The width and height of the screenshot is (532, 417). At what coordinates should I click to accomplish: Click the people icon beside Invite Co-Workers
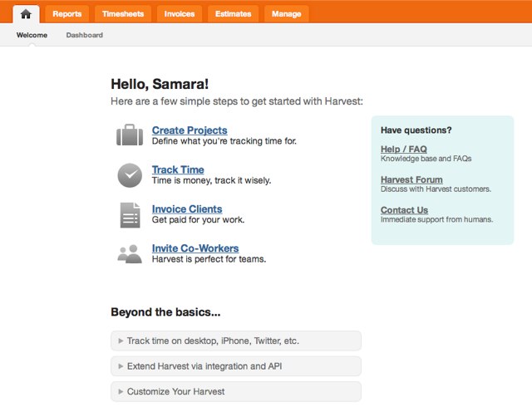[130, 254]
